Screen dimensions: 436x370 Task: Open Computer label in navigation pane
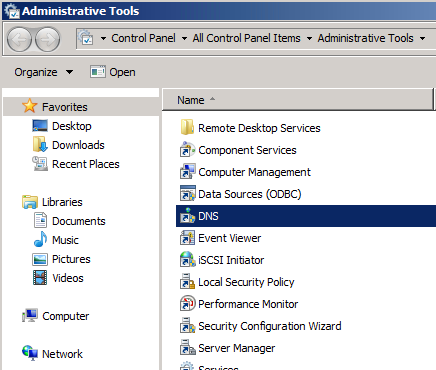tap(66, 316)
